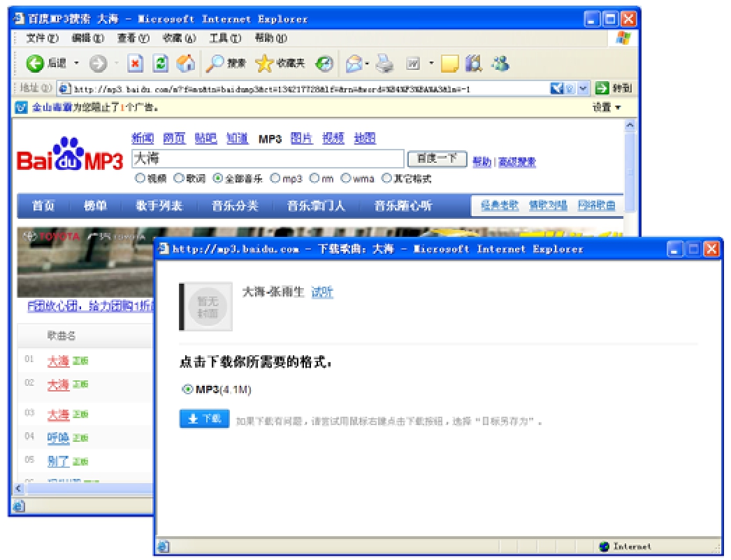Select the 其它格式 radio button
The image size is (731, 560).
(x=386, y=178)
